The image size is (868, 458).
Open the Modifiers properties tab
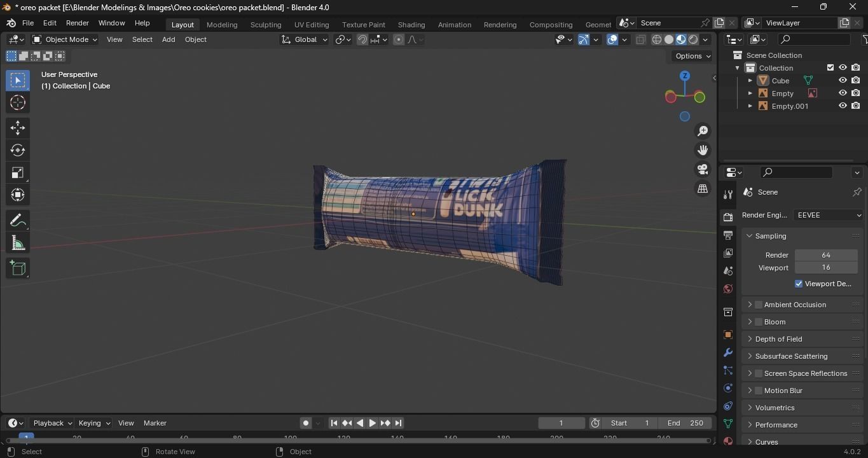(x=728, y=352)
